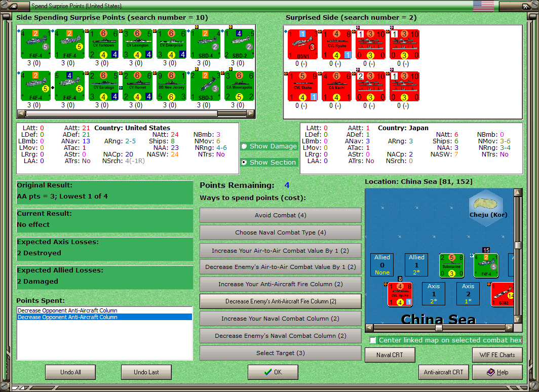Select the CVL Shoho carrier counter

[302, 86]
